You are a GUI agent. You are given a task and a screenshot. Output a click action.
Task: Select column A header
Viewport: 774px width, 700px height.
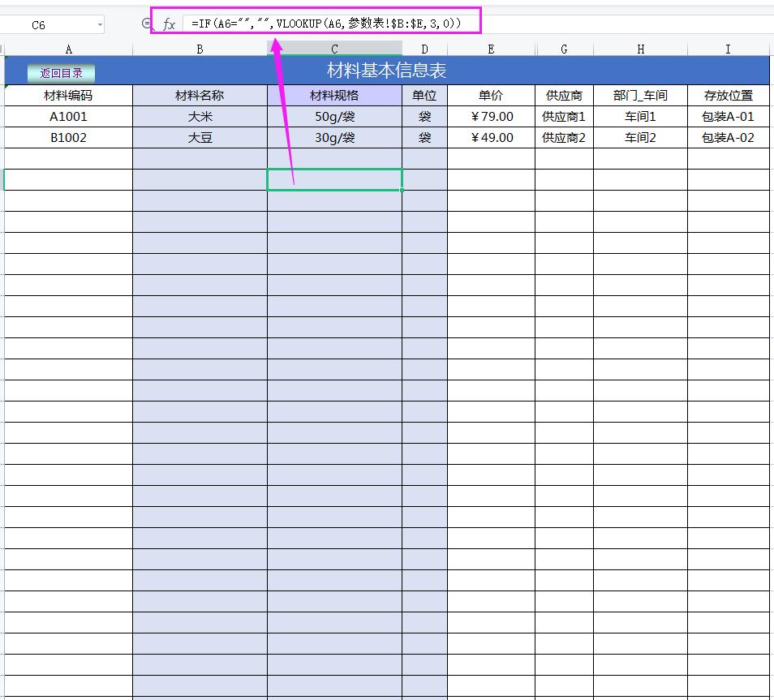click(x=69, y=49)
